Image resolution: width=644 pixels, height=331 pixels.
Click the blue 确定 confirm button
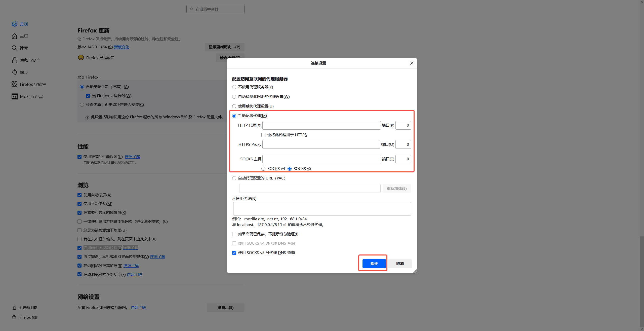pos(374,264)
